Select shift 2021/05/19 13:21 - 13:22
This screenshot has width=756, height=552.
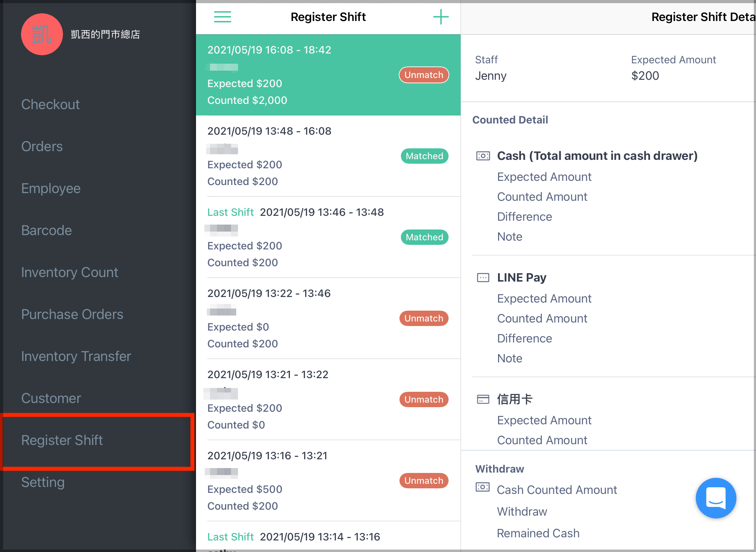(x=328, y=399)
